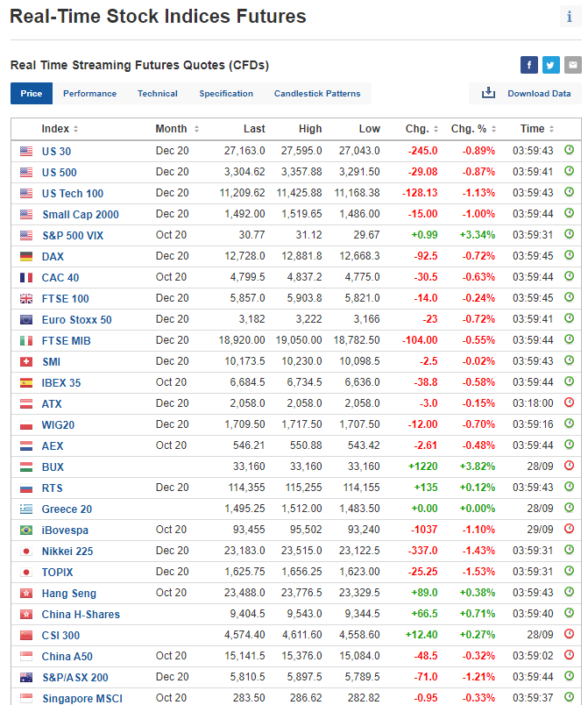Click the red clock icon in BUX row
Screen dimensions: 588x705
[x=569, y=466]
